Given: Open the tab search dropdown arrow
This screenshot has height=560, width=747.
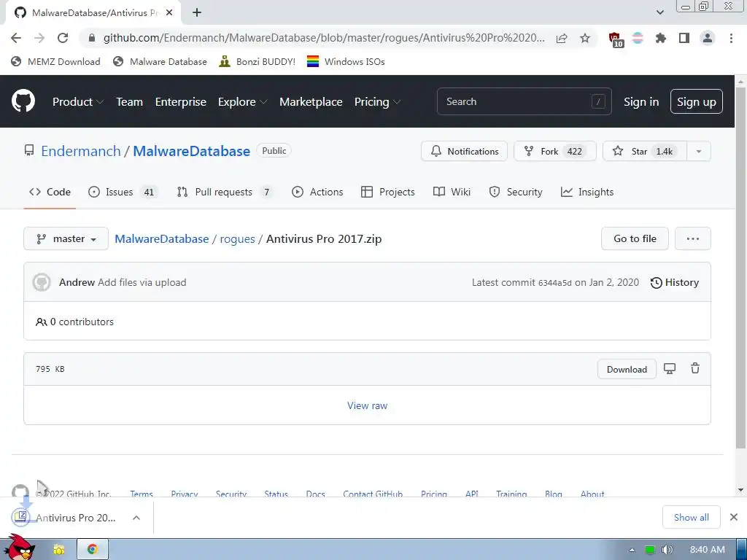Looking at the screenshot, I should tap(659, 12).
